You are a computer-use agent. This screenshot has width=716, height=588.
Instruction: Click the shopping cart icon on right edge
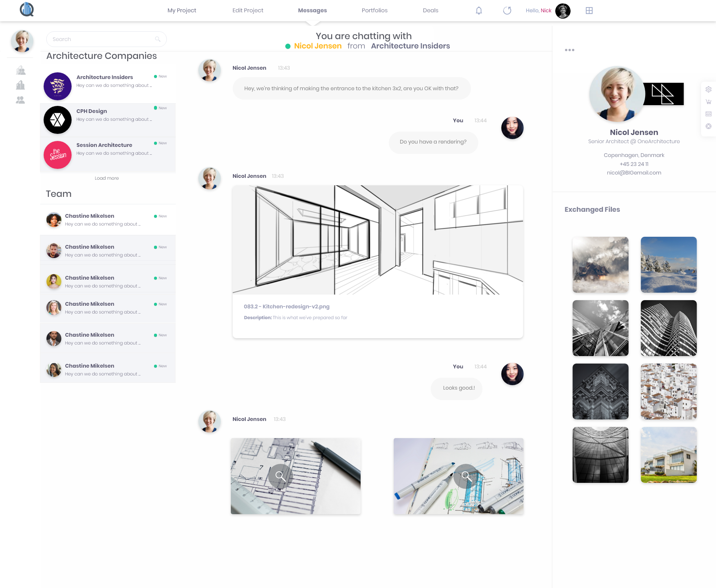click(x=709, y=102)
